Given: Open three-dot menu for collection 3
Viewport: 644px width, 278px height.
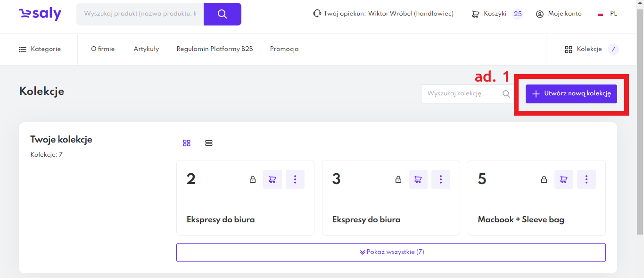Looking at the screenshot, I should pyautogui.click(x=441, y=179).
